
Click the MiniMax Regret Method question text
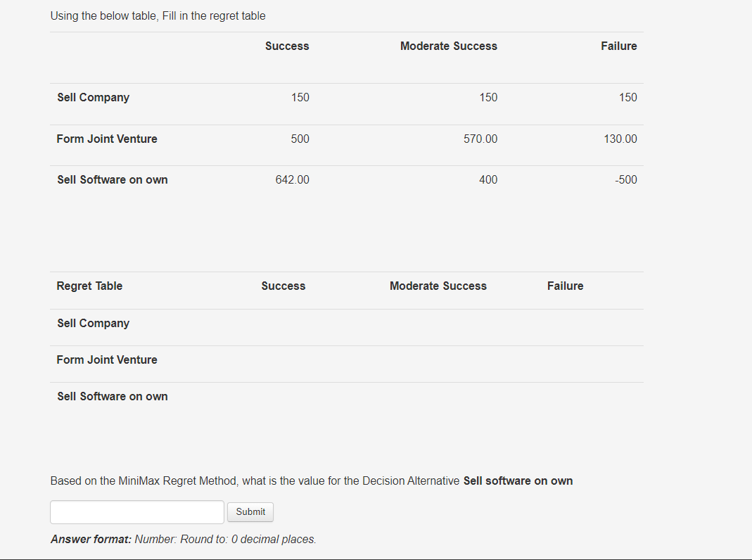tap(311, 481)
